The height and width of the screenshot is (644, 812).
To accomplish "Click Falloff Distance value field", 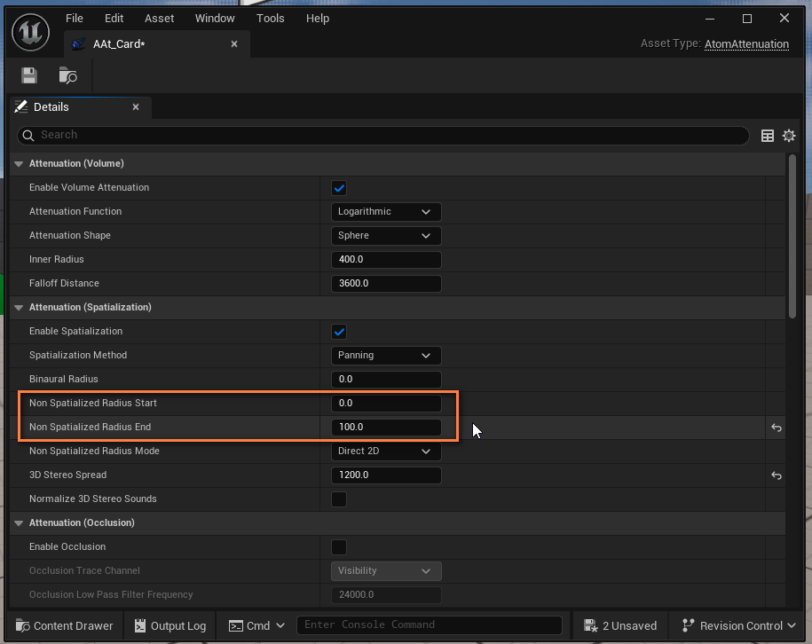I will coord(386,283).
